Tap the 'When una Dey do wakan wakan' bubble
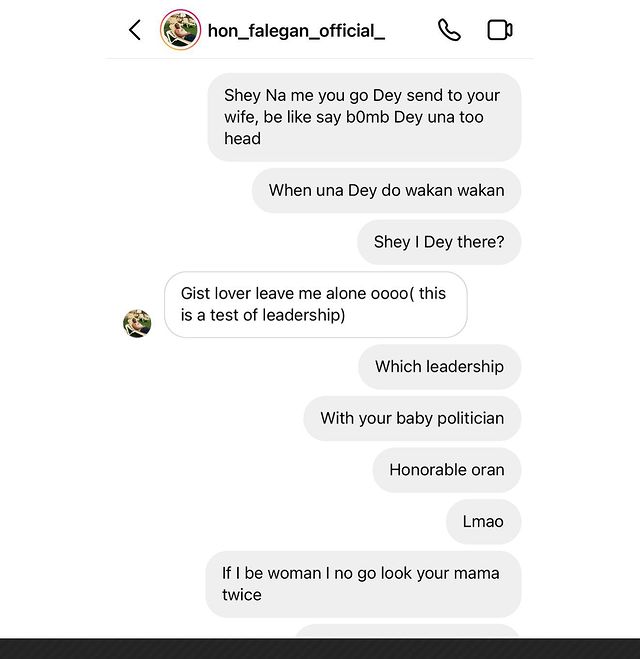The height and width of the screenshot is (659, 640). [386, 190]
